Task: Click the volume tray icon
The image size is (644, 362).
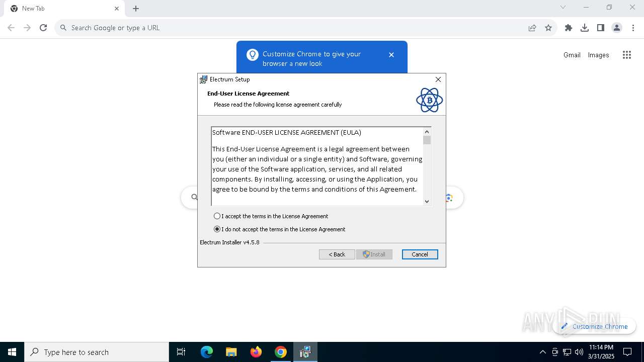Action: tap(579, 352)
